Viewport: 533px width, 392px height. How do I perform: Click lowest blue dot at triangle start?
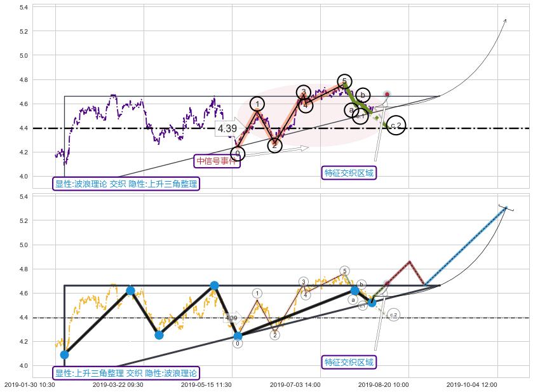coord(64,355)
